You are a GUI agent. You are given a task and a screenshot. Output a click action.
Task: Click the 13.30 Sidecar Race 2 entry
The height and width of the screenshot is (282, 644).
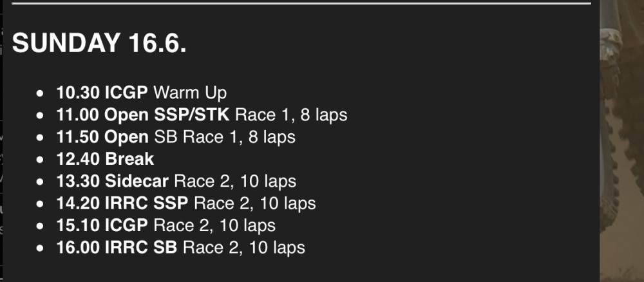[176, 182]
